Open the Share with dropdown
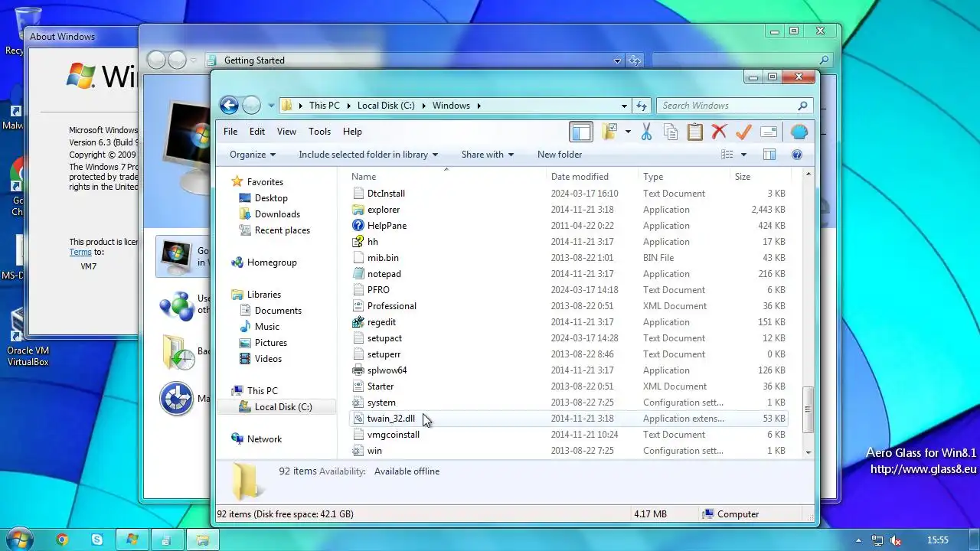The width and height of the screenshot is (980, 551). [488, 155]
